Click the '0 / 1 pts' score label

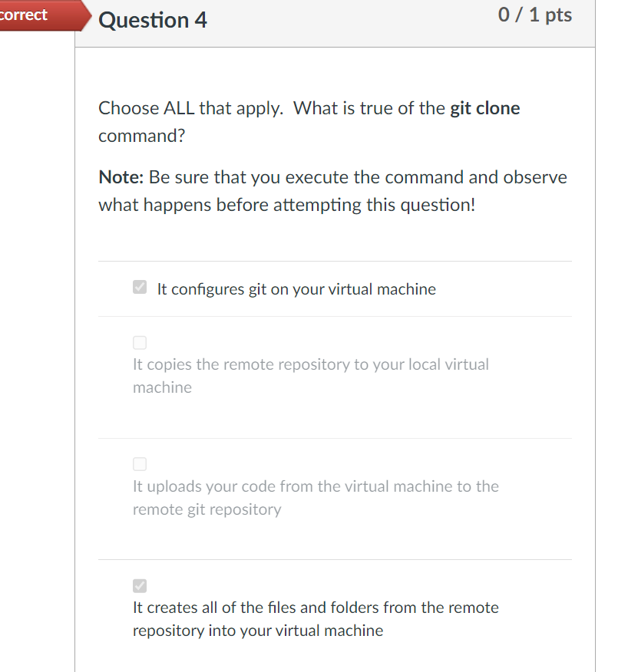tap(535, 15)
